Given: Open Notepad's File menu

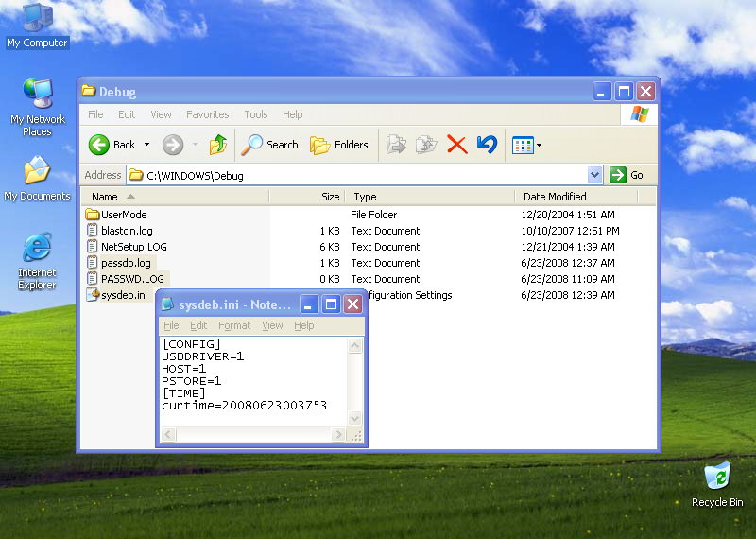Looking at the screenshot, I should pyautogui.click(x=171, y=325).
